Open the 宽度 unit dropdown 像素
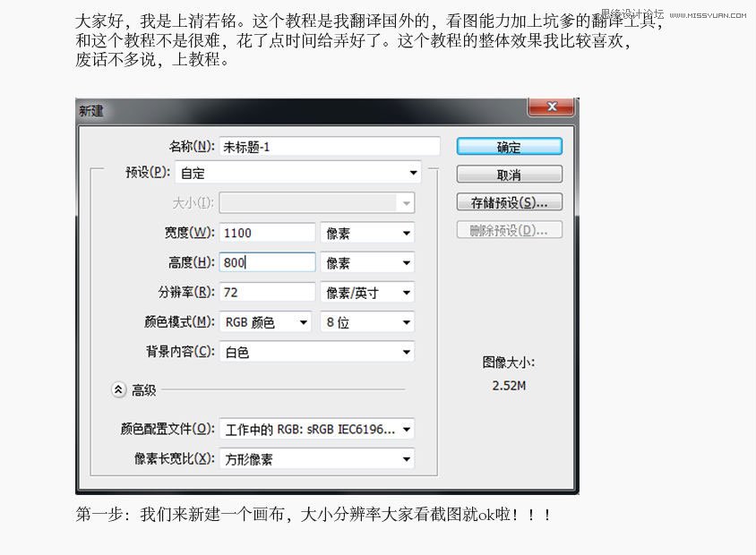The width and height of the screenshot is (756, 555). 367,233
